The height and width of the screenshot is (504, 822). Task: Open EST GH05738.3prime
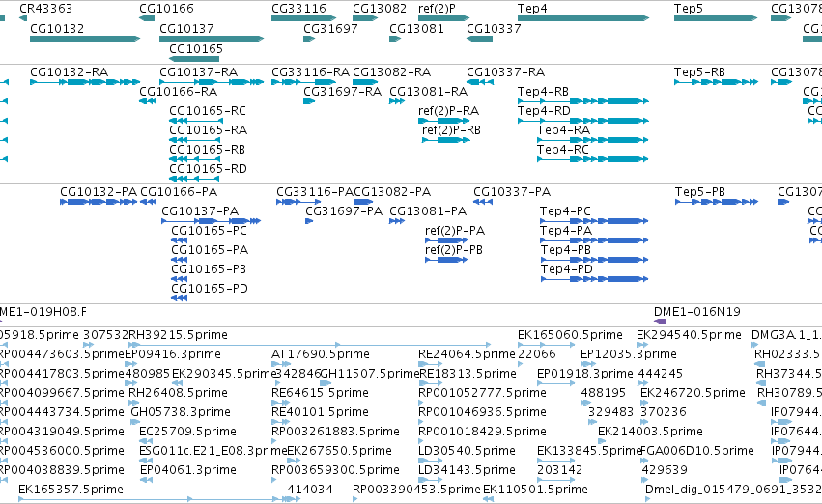pos(181,412)
